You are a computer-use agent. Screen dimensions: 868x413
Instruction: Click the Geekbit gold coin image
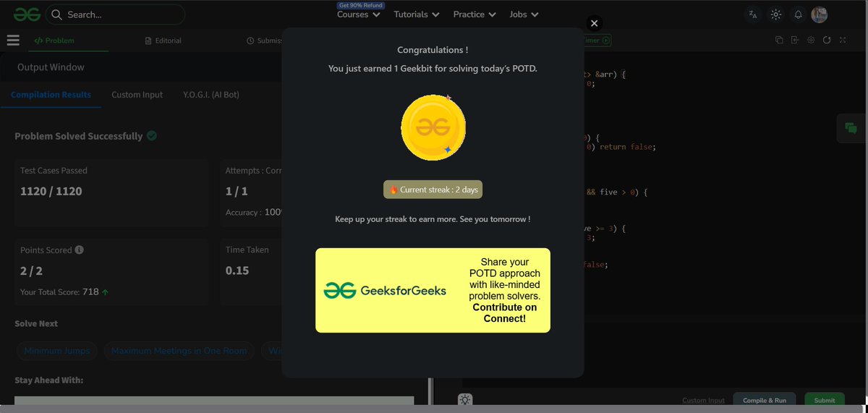click(433, 127)
